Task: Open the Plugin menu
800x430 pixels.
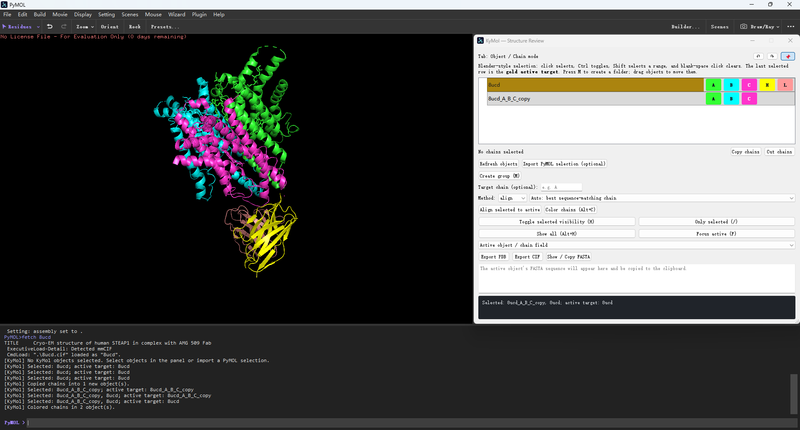Action: click(199, 14)
